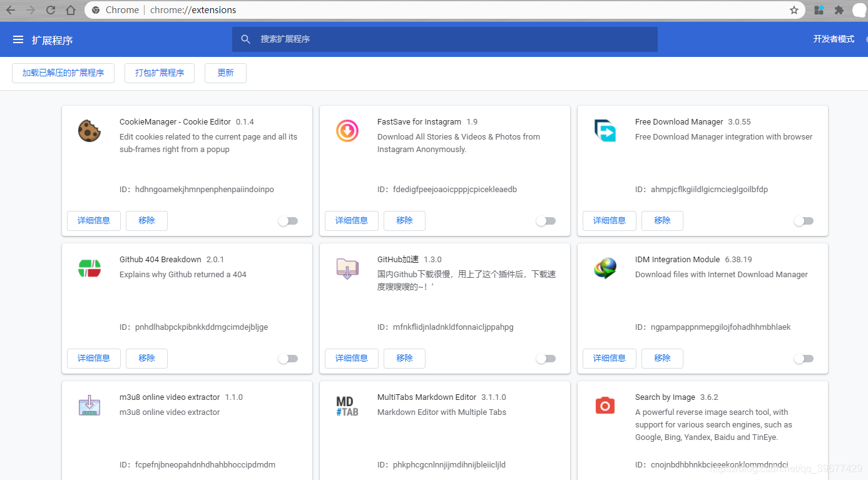
Task: Open the extensions puzzle piece menu
Action: click(839, 10)
